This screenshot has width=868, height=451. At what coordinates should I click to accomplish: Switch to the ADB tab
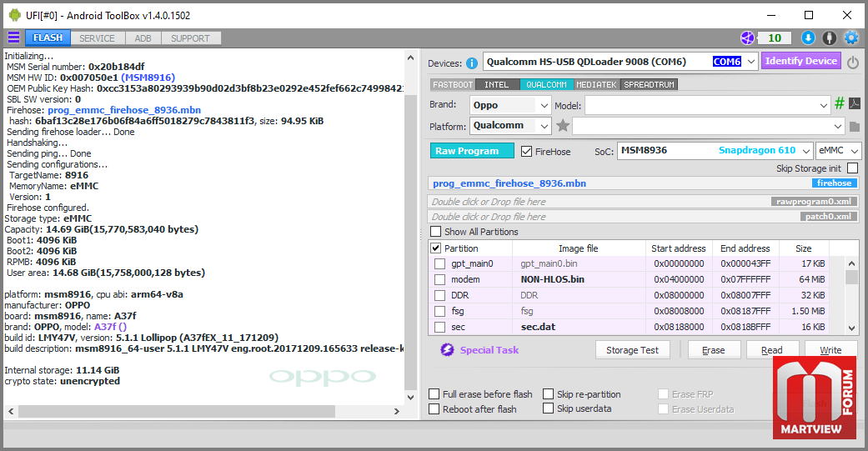[x=143, y=38]
